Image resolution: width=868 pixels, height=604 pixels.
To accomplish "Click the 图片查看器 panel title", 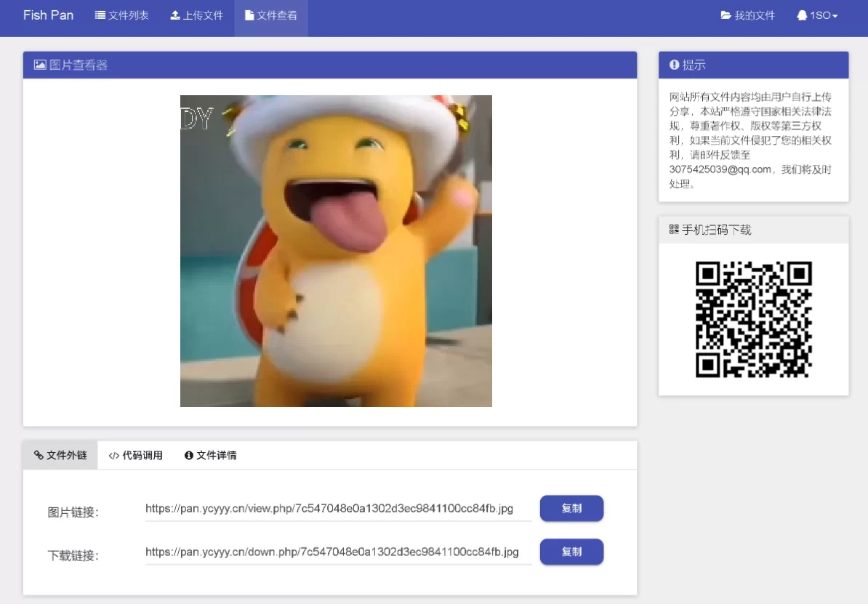I will [x=78, y=65].
